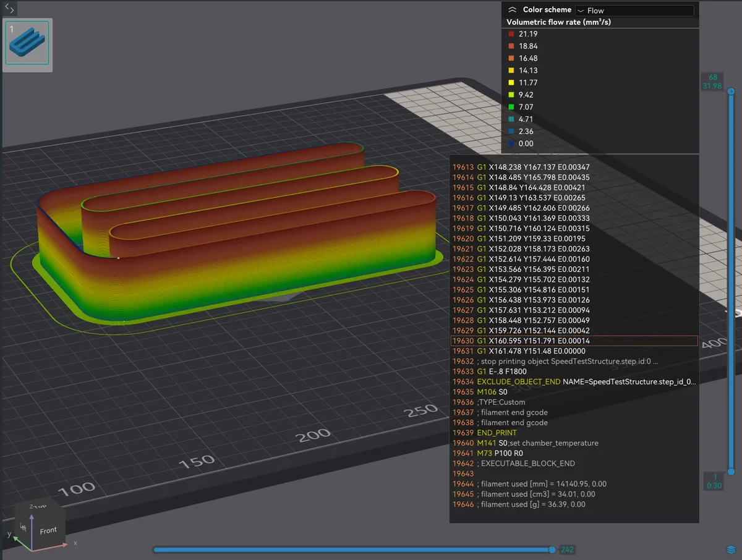
Task: Select G-code line 19620
Action: (574, 239)
